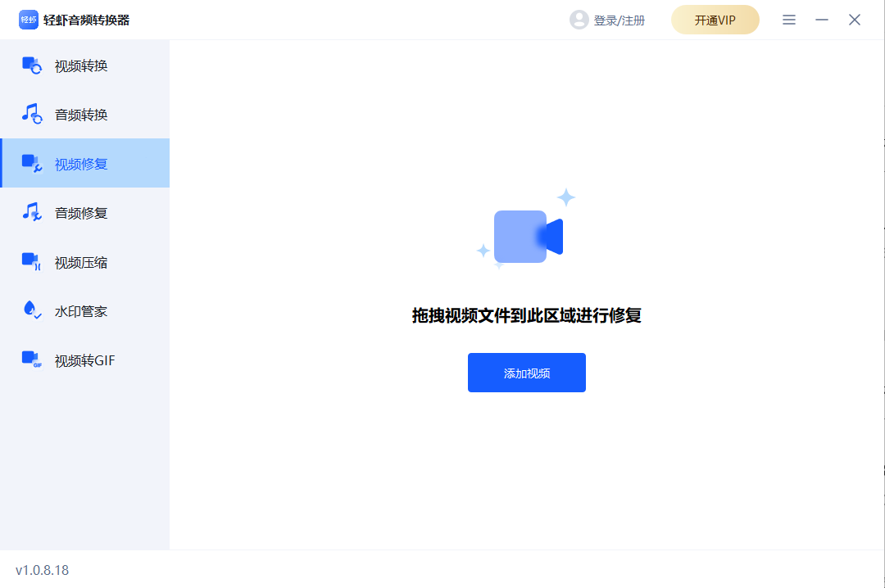The image size is (885, 588).
Task: Click the 登录/注册 link
Action: (x=619, y=19)
